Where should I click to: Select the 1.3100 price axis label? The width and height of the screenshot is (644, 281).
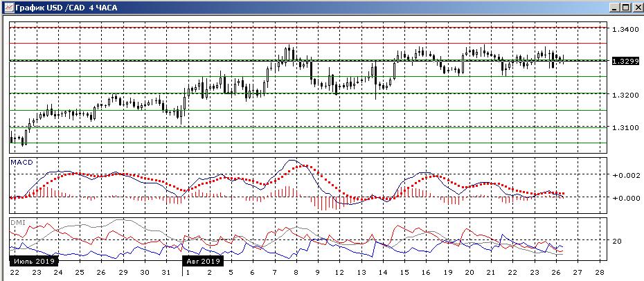(x=624, y=127)
